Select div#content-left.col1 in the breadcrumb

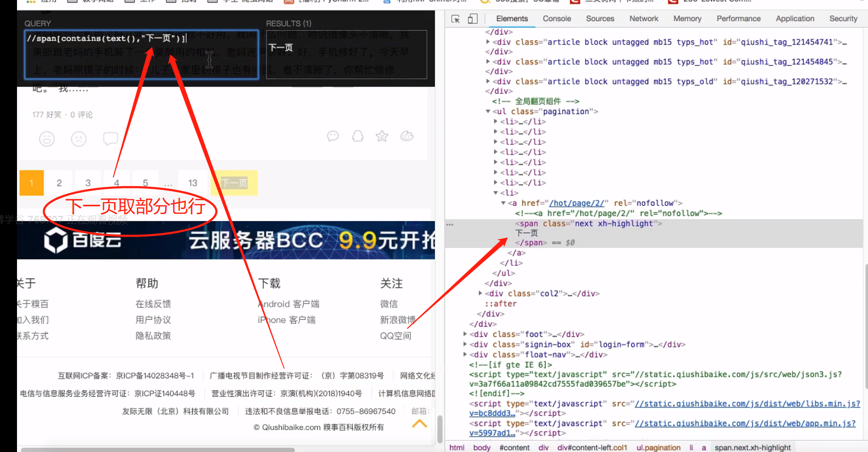point(592,448)
